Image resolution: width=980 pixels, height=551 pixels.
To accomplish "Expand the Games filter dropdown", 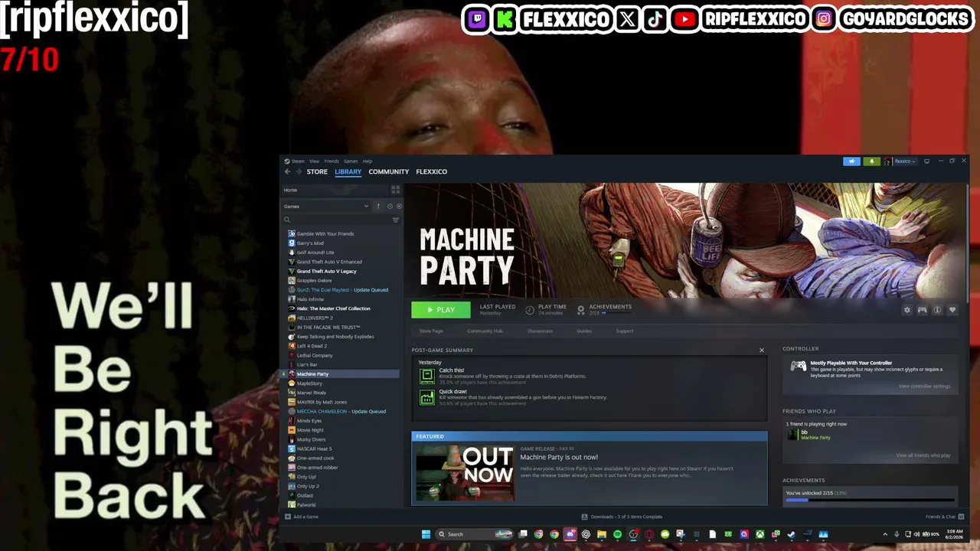I will 326,206.
